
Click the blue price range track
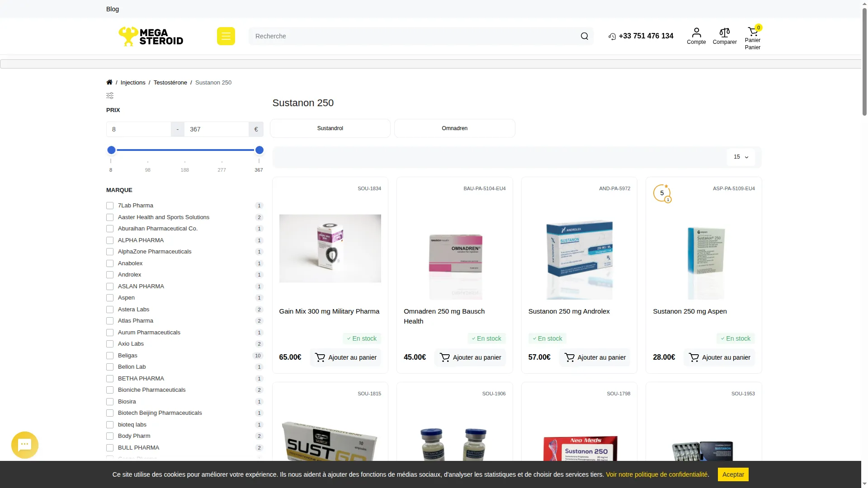coord(185,150)
